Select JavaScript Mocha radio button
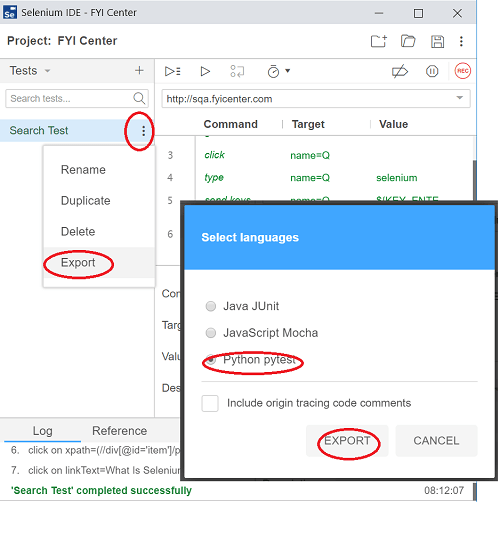 211,333
